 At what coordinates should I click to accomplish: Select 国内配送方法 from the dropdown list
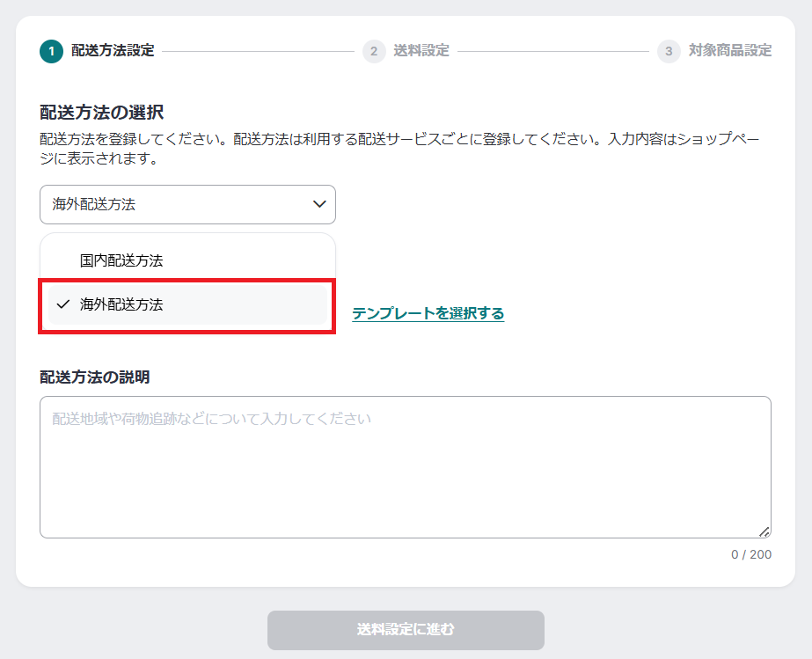click(x=121, y=260)
